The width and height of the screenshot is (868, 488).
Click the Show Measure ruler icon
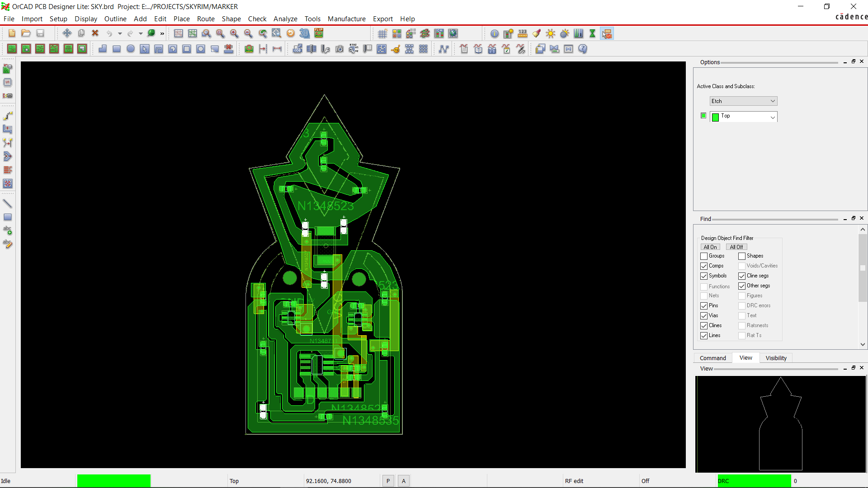click(x=523, y=33)
